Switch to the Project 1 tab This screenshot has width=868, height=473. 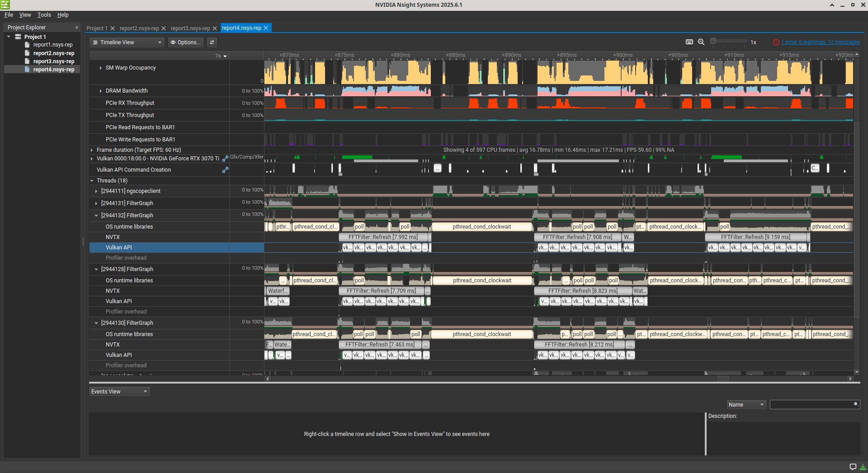pyautogui.click(x=97, y=28)
